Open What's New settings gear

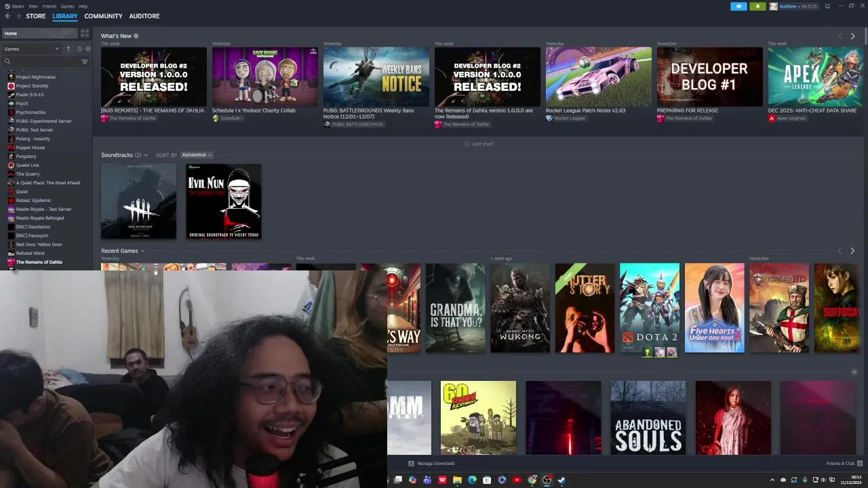[x=136, y=36]
